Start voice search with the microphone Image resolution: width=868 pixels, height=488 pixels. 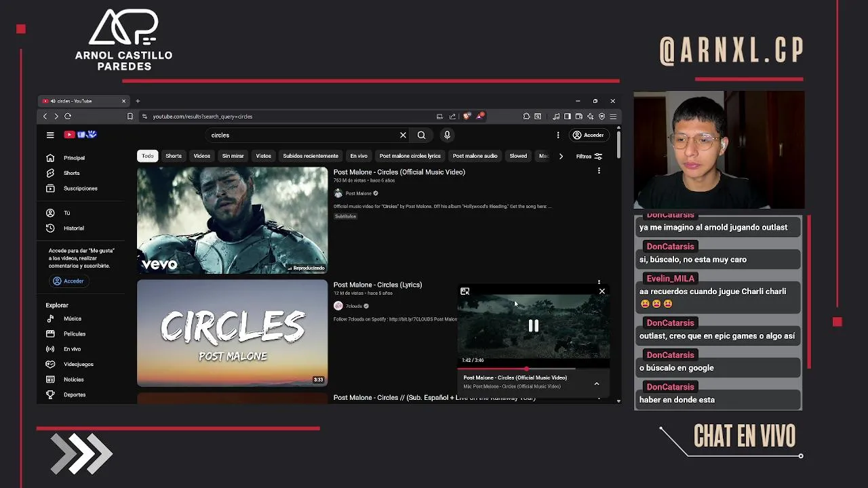[x=447, y=135]
